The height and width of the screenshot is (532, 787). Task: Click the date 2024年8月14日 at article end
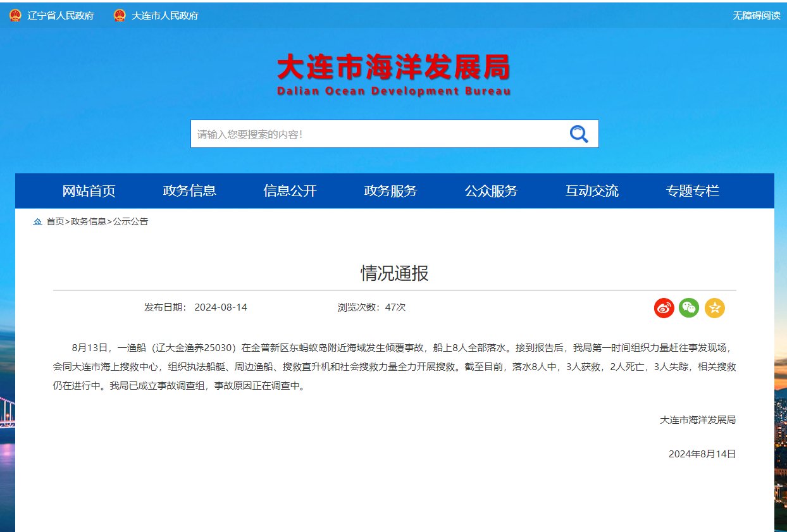[x=702, y=454]
